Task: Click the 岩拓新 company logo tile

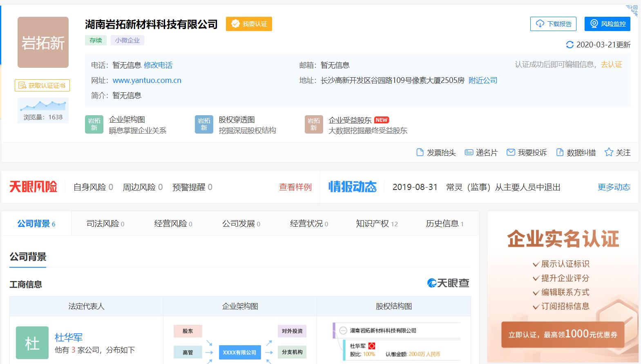Action: point(43,42)
